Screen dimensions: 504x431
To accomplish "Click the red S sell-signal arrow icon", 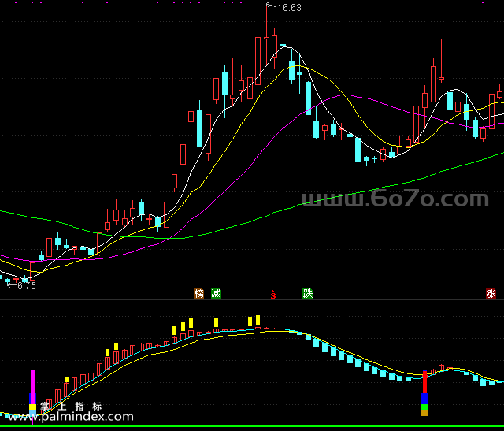I will click(273, 294).
